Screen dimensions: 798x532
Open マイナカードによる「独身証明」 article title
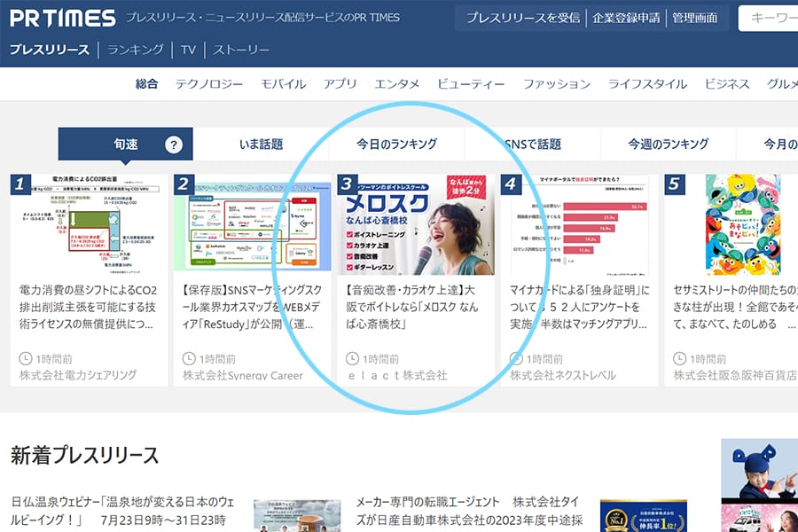click(x=580, y=307)
